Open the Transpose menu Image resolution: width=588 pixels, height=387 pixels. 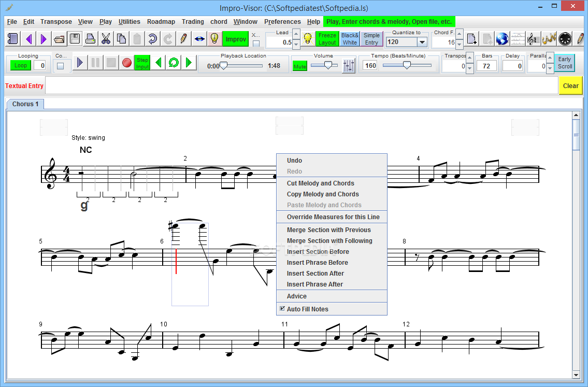56,22
